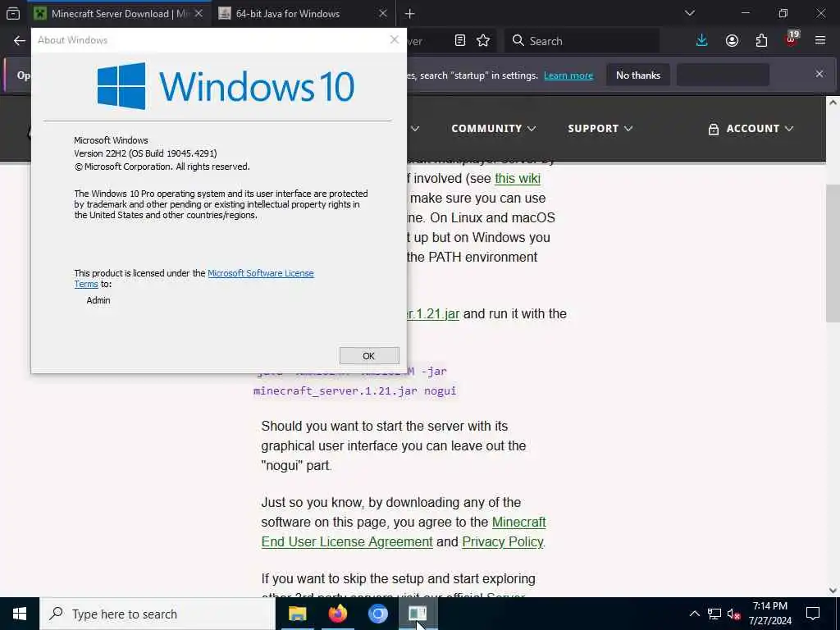Open uBlock extension icon with badge 19
This screenshot has height=630, width=840.
[792, 41]
